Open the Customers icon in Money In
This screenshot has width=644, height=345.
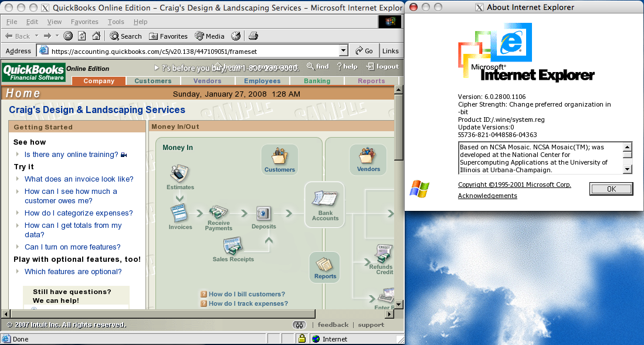[x=279, y=159]
